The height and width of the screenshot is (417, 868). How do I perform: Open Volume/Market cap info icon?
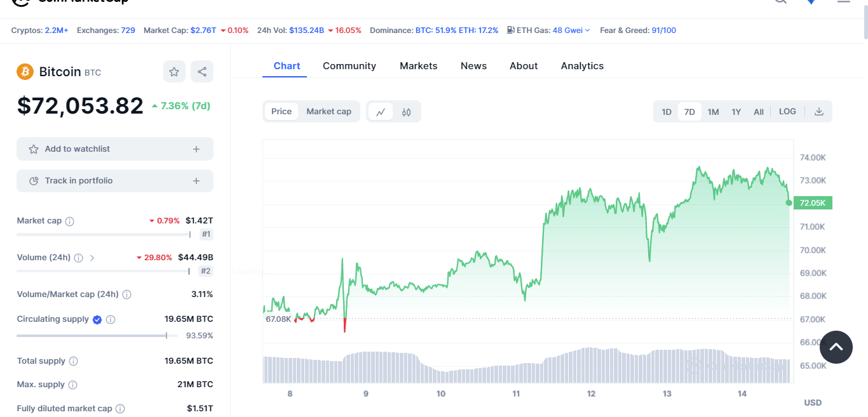point(126,295)
